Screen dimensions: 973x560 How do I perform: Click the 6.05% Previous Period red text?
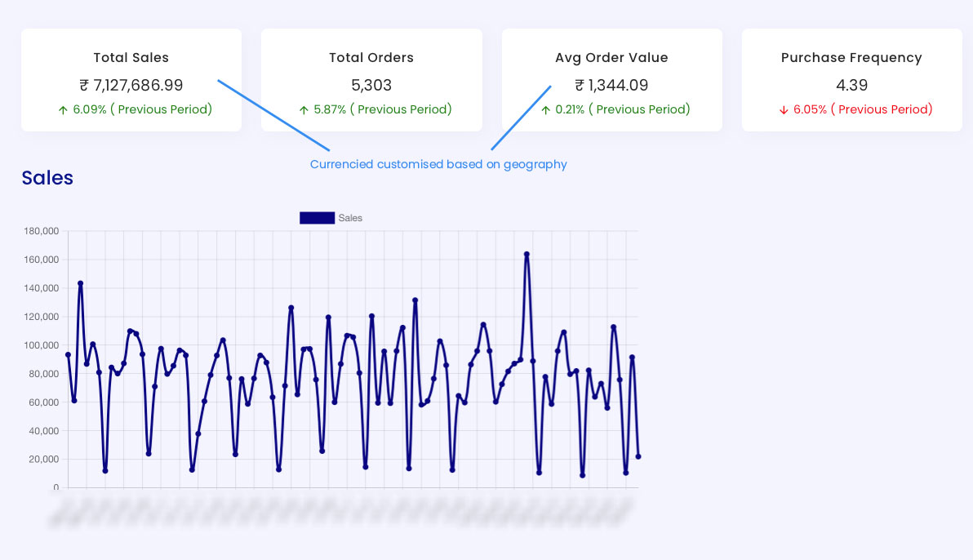[x=863, y=109]
